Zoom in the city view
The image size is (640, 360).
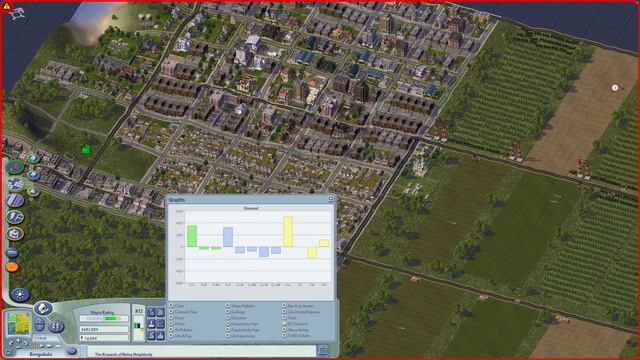(x=18, y=340)
